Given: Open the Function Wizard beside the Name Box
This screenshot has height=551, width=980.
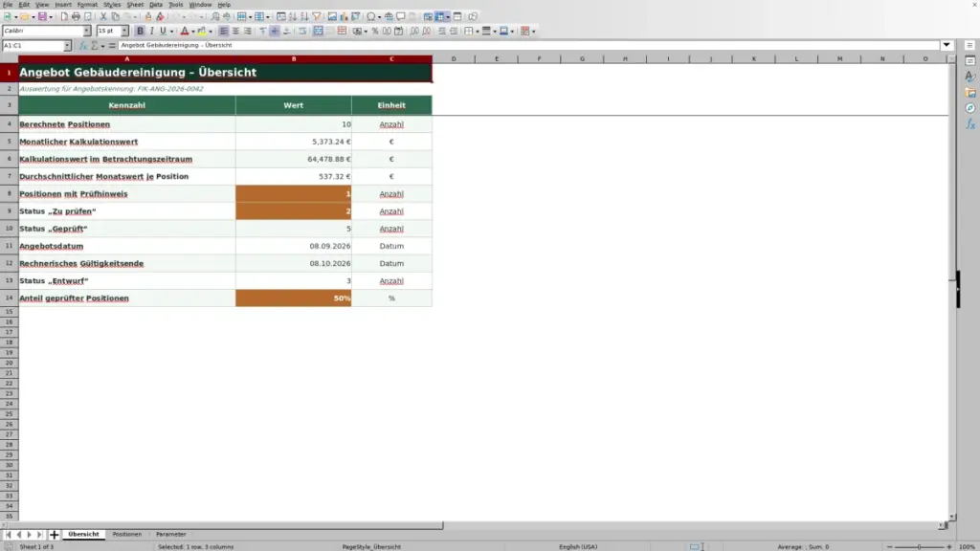Looking at the screenshot, I should point(83,46).
